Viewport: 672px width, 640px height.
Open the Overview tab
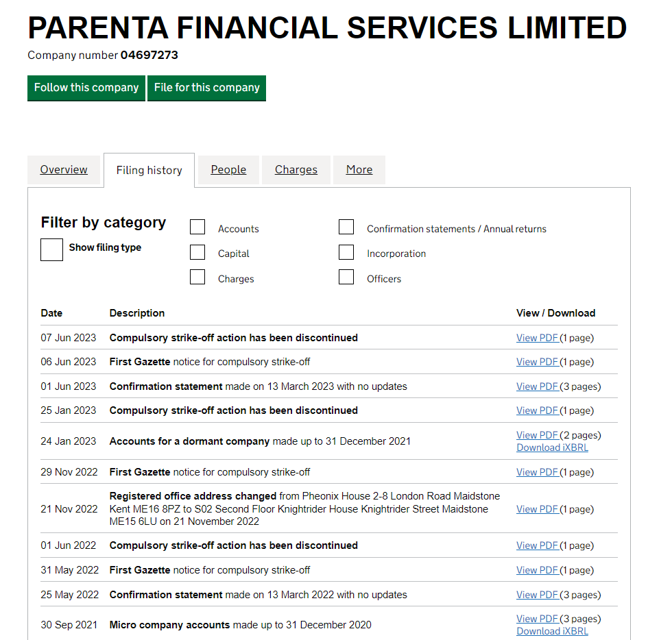coord(64,170)
